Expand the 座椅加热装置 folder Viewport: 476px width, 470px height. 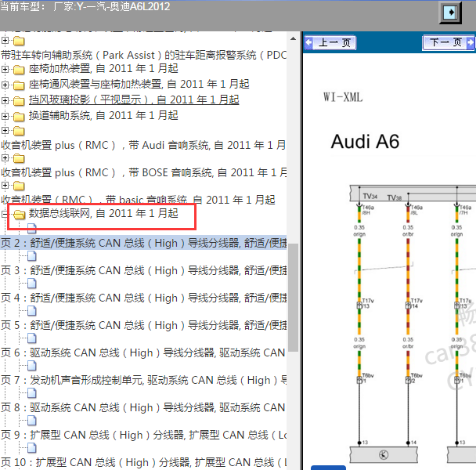pos(5,69)
